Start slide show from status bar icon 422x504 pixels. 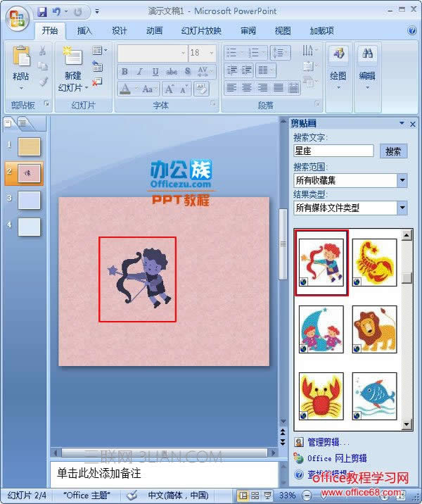coord(267,496)
